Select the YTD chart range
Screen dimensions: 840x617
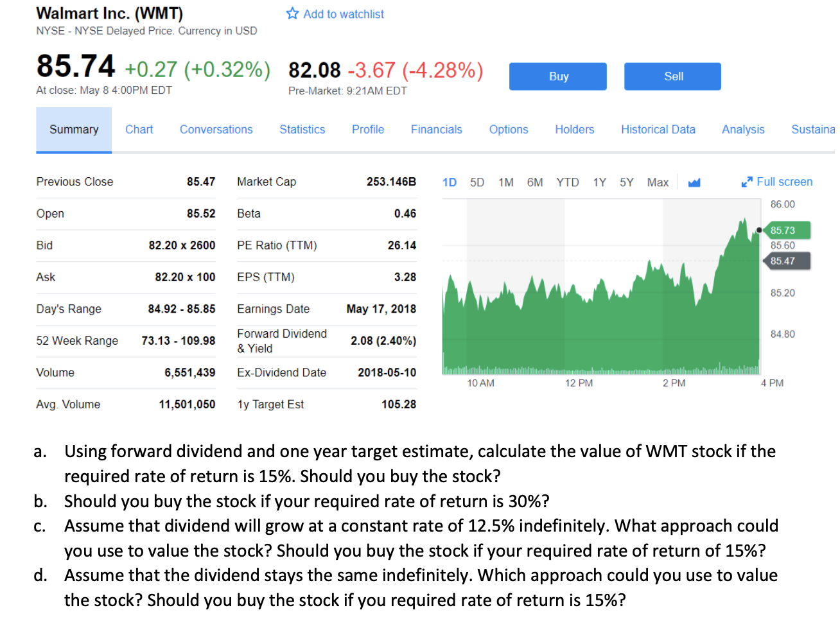point(568,182)
